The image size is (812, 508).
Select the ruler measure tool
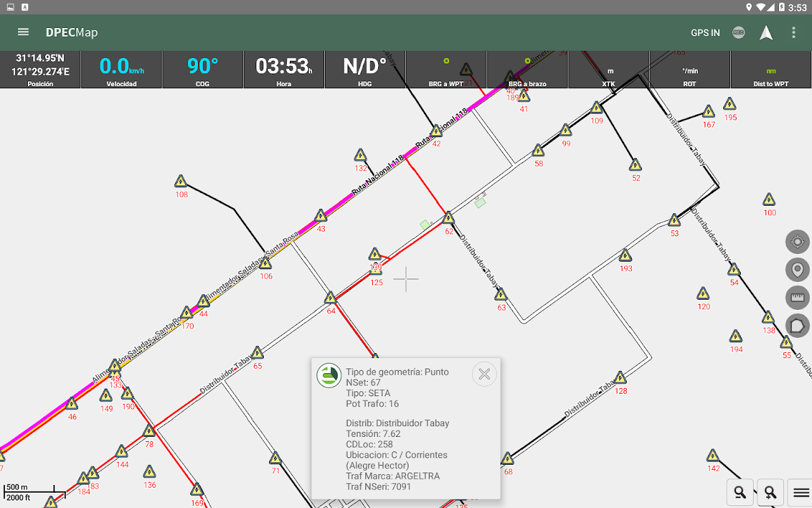[797, 298]
